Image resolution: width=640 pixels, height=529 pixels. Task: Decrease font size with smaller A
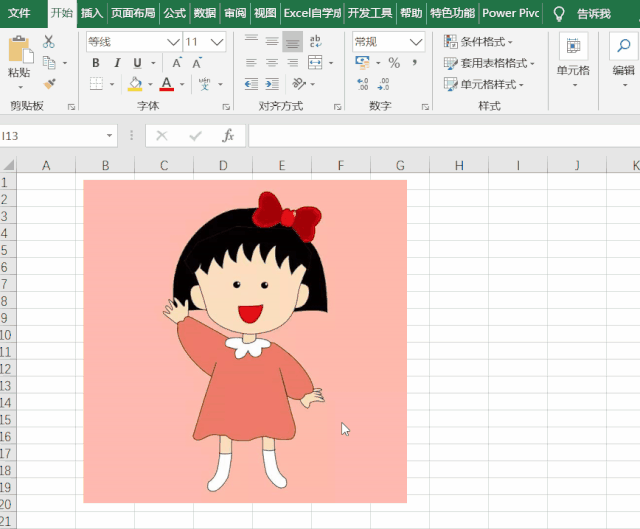point(197,63)
